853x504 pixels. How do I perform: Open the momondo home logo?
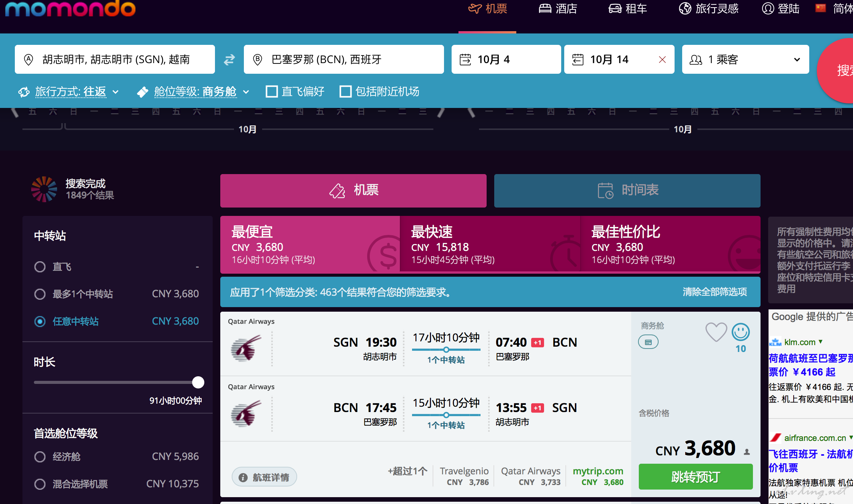tap(70, 8)
